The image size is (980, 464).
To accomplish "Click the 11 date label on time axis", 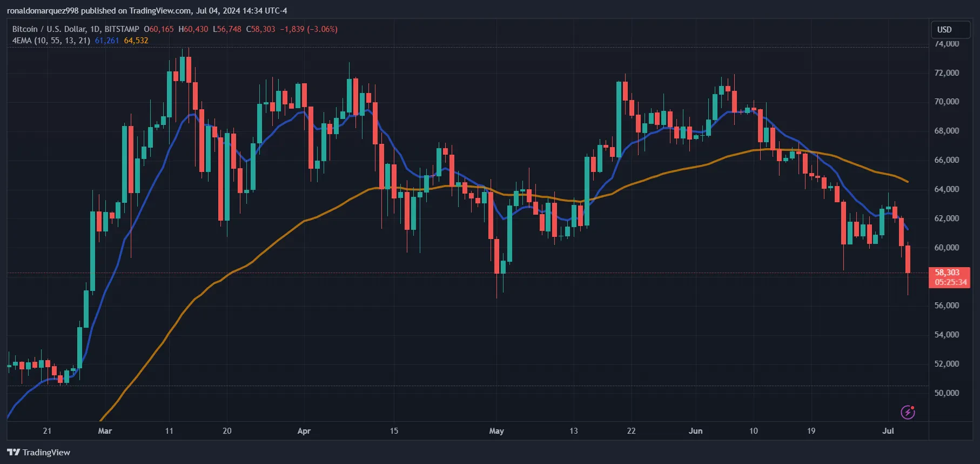I will click(169, 431).
